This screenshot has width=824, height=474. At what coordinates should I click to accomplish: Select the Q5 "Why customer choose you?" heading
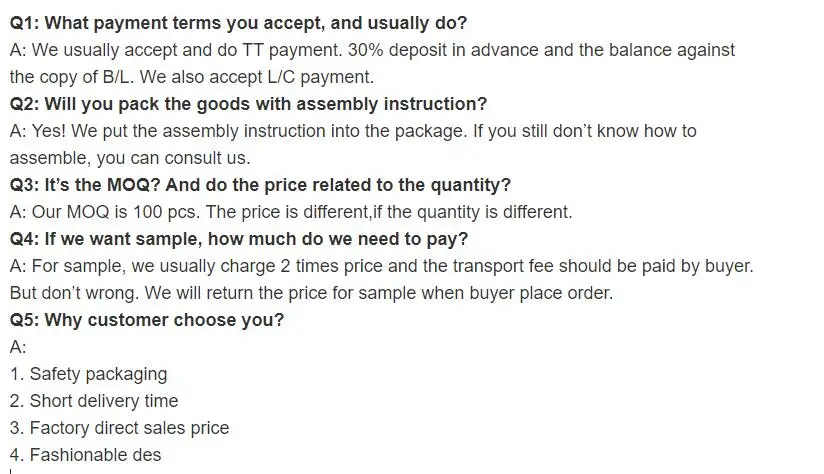pyautogui.click(x=147, y=320)
